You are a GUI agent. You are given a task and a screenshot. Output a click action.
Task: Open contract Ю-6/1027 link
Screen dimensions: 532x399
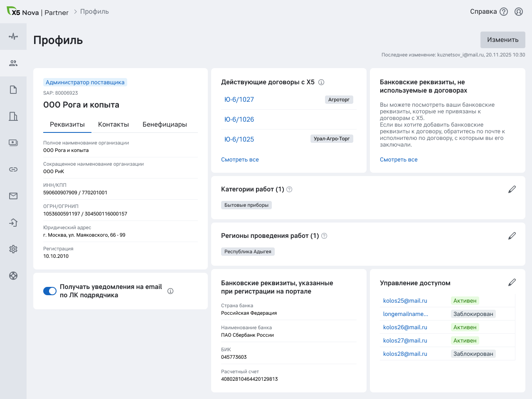[x=239, y=100]
